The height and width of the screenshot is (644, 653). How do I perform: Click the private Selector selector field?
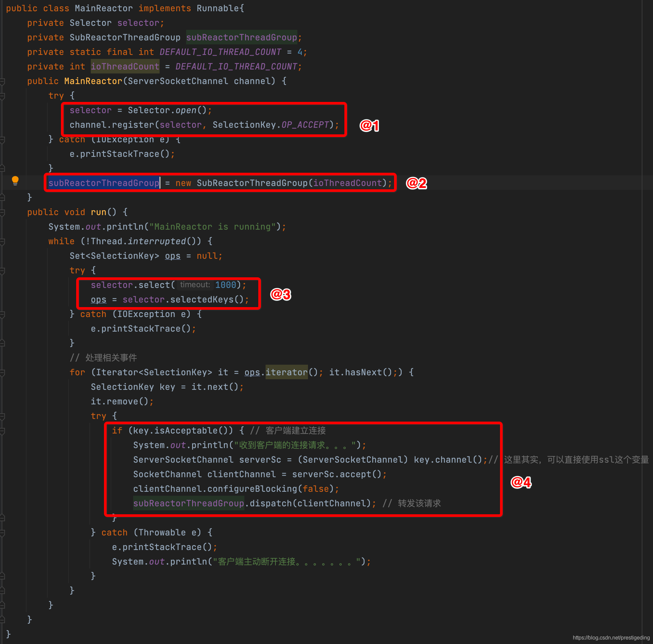[96, 23]
